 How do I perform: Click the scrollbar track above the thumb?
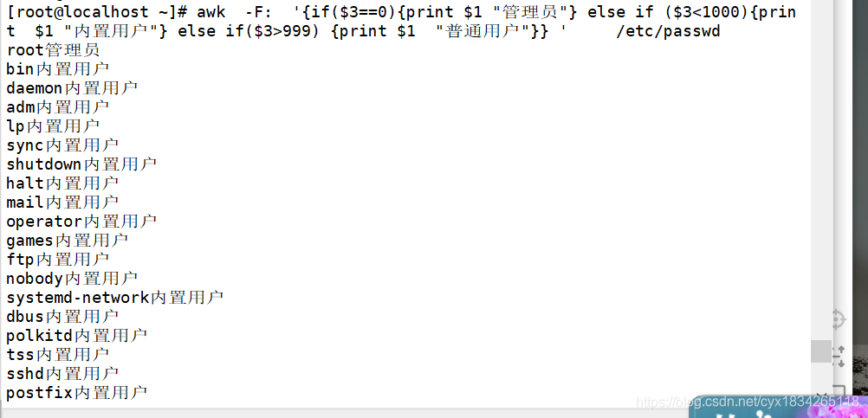click(x=821, y=170)
